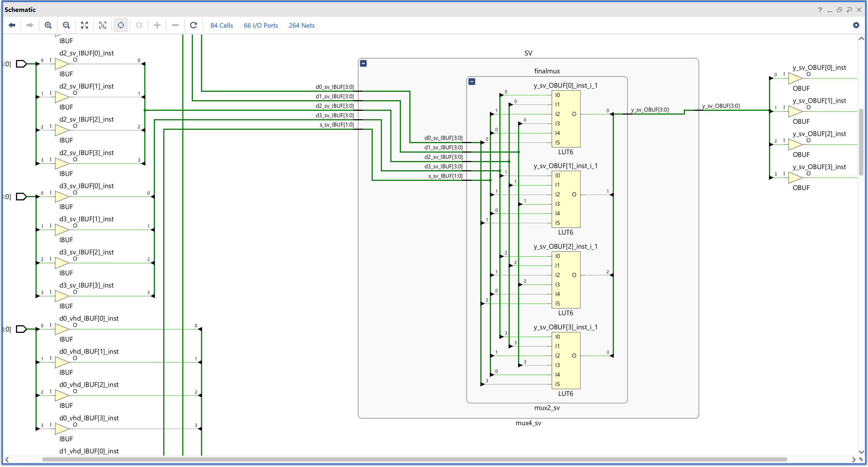
Task: Collapse the finalmux block with its minus button
Action: click(x=472, y=81)
